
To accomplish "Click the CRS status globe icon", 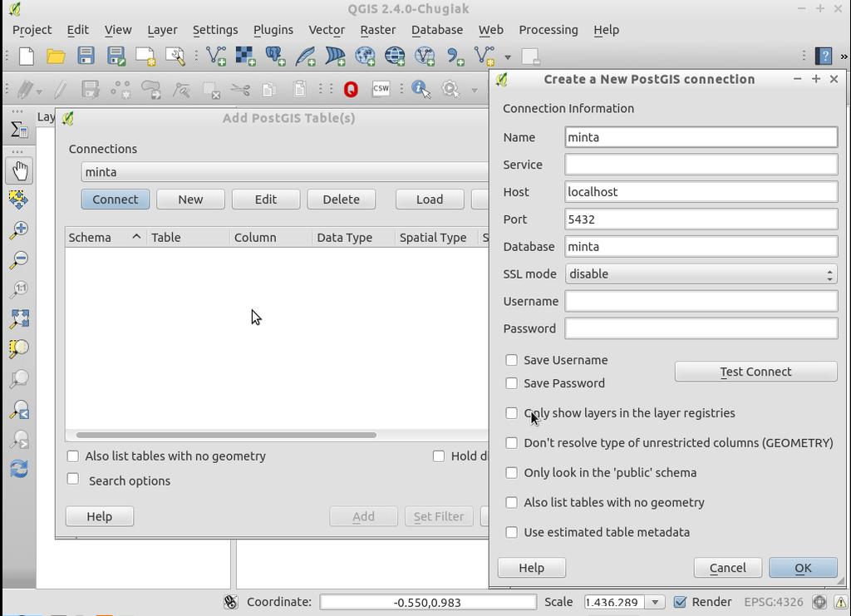I will (x=819, y=601).
